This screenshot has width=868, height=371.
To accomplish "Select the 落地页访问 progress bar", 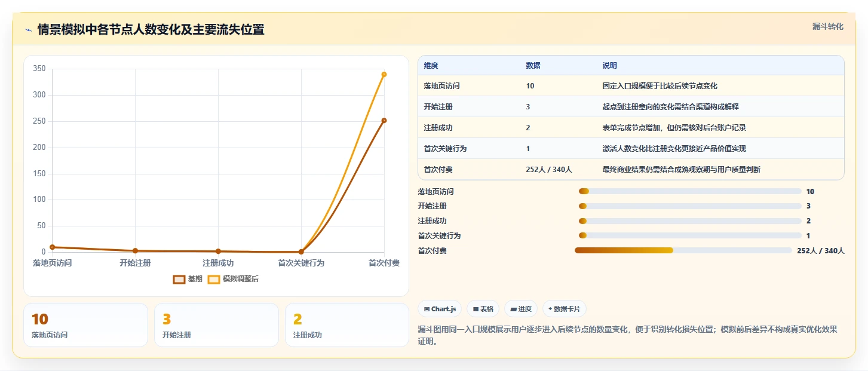I will click(x=690, y=191).
